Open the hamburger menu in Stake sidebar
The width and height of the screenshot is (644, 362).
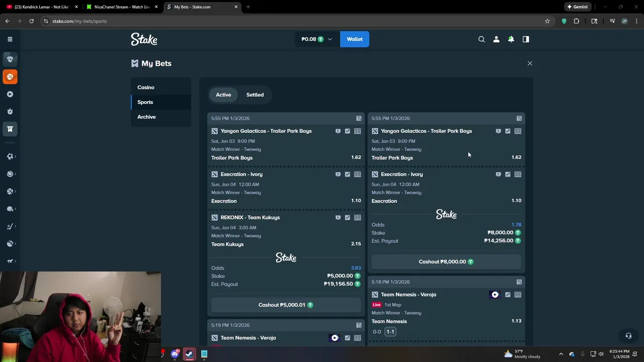coord(10,39)
